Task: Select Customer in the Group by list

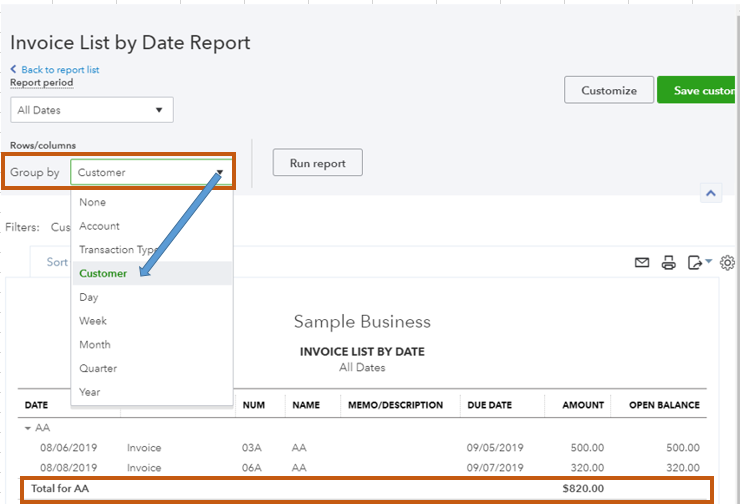Action: 103,273
